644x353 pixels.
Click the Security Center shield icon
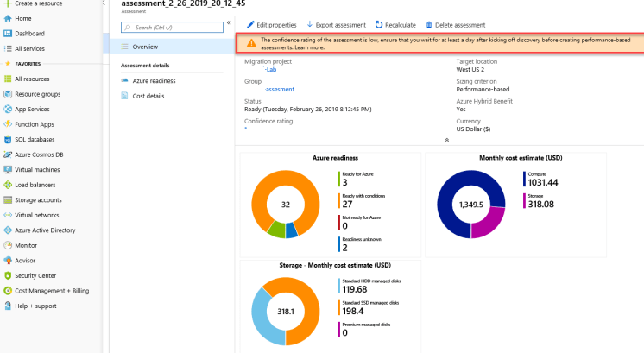coord(8,276)
